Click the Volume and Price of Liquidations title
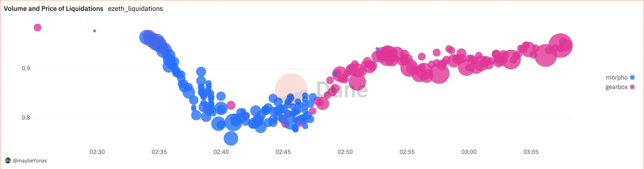Viewport: 644px width, 169px height. click(53, 9)
